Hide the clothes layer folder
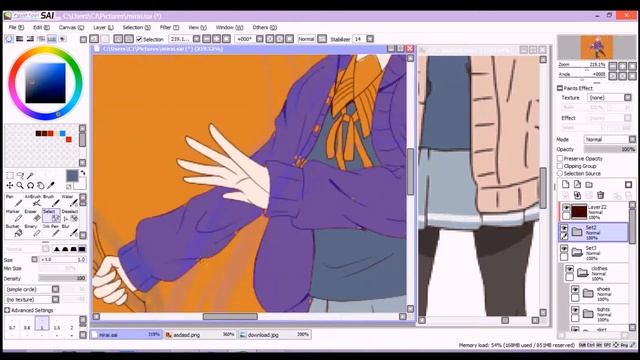Screen dimensions: 640x360 [x=569, y=269]
